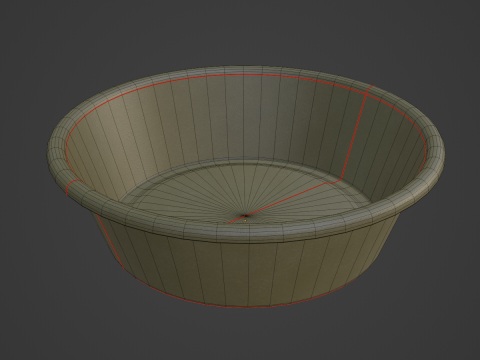Select the orange origin dot of the bowl
This screenshot has height=360, width=480.
pyautogui.click(x=246, y=220)
